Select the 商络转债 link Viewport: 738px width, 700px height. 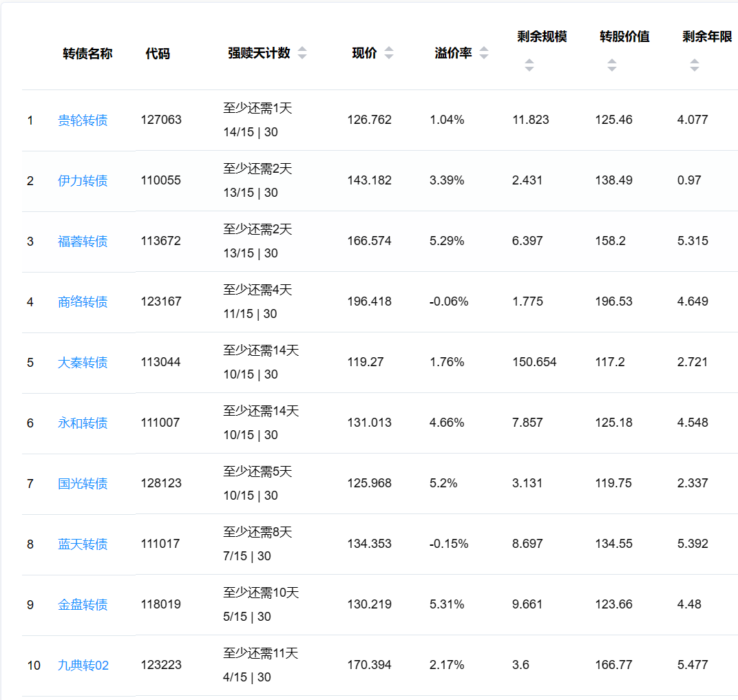coord(83,302)
